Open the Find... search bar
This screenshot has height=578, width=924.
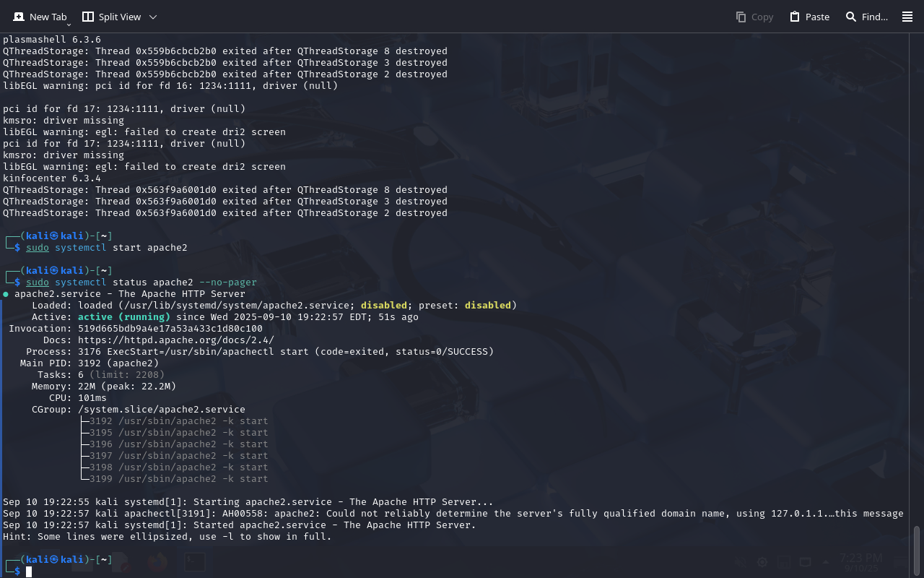pos(866,17)
